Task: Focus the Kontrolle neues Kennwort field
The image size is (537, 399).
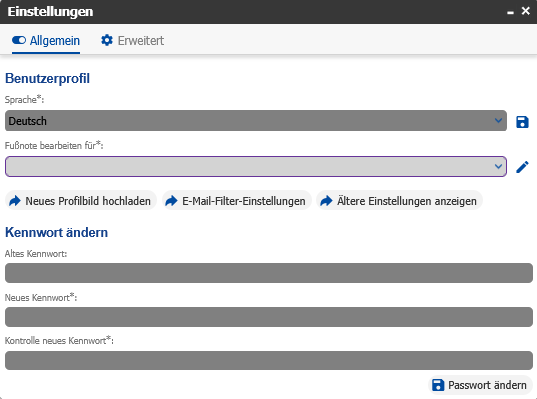Action: pos(269,360)
